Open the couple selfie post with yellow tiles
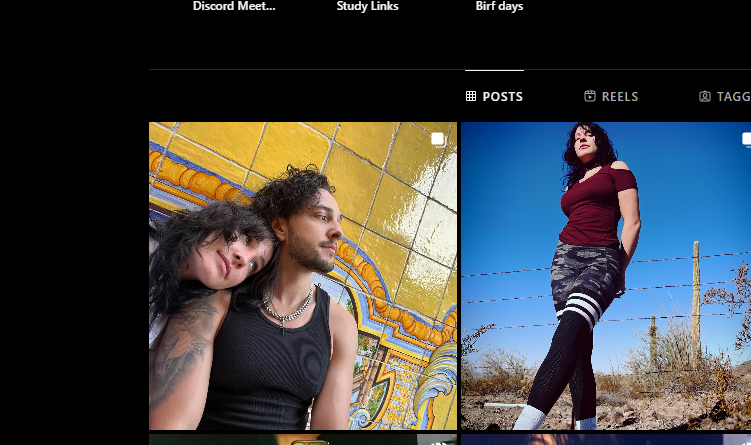This screenshot has width=751, height=445. (x=303, y=276)
